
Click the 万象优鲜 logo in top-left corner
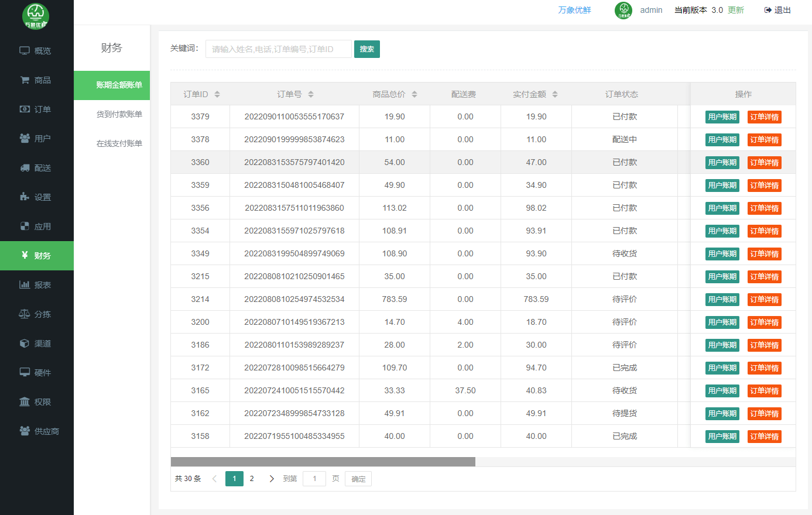click(36, 16)
